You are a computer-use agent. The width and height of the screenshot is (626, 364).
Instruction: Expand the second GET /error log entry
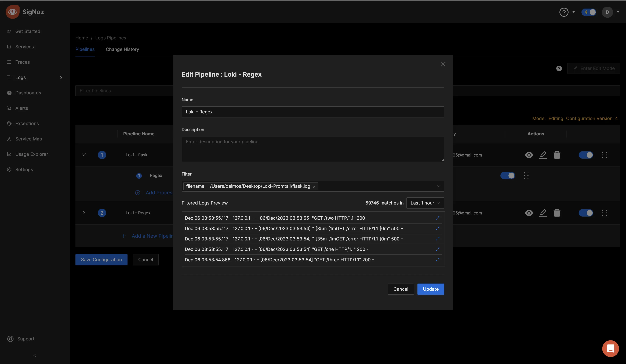pyautogui.click(x=438, y=239)
